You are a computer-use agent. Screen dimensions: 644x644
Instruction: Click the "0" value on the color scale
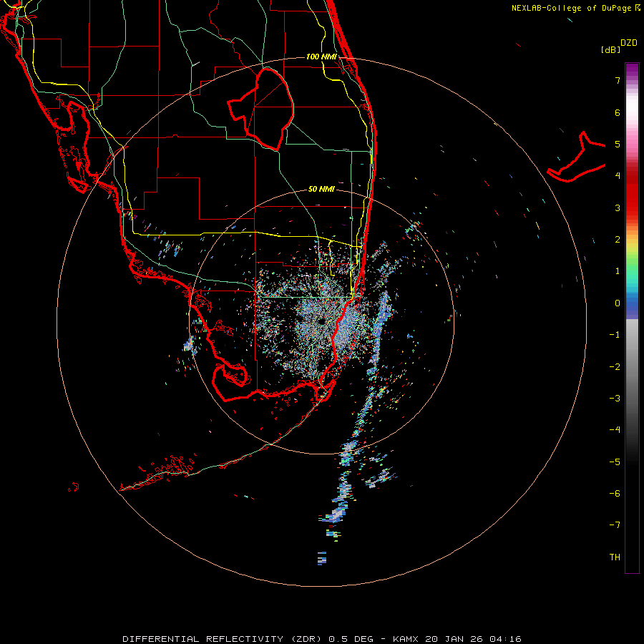click(618, 303)
